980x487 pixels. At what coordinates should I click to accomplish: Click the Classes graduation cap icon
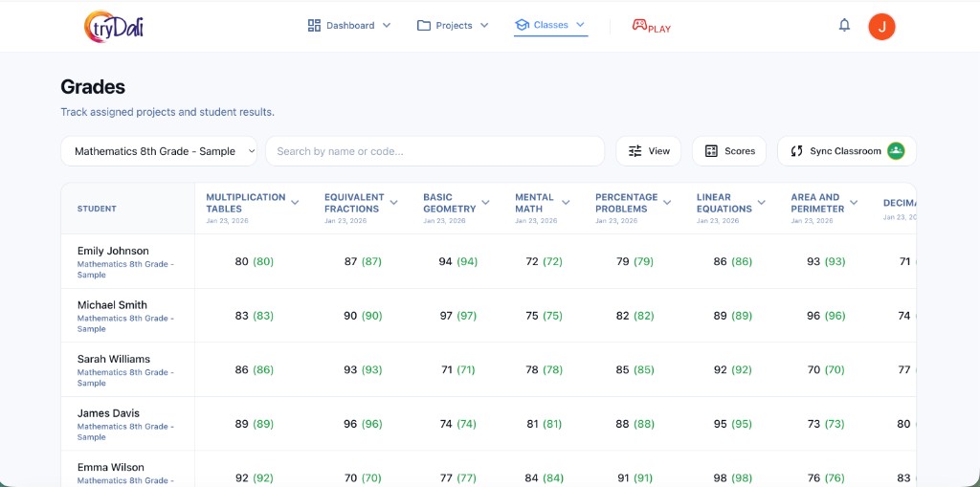point(522,25)
